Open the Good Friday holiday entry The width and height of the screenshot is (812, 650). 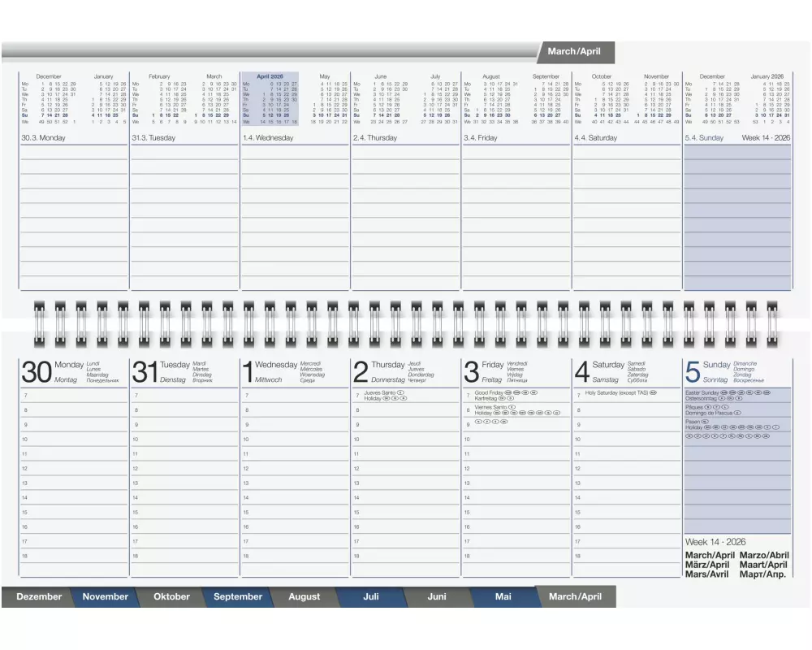pyautogui.click(x=489, y=392)
